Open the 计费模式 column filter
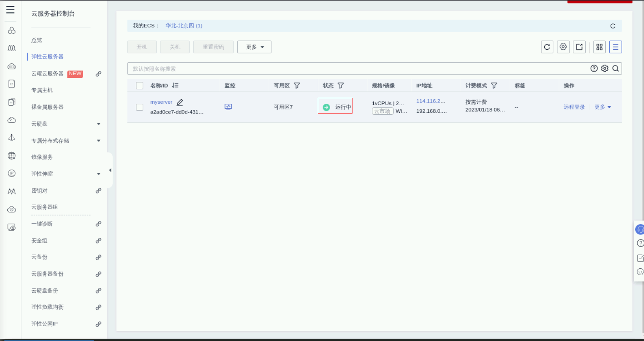Screen dimensions: 644x341 coord(494,85)
